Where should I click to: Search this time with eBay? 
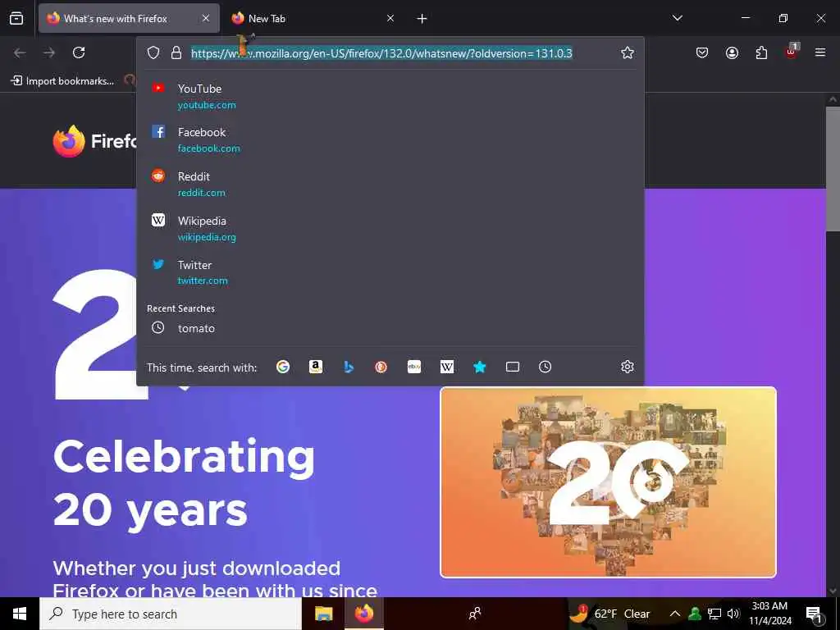[x=414, y=367]
